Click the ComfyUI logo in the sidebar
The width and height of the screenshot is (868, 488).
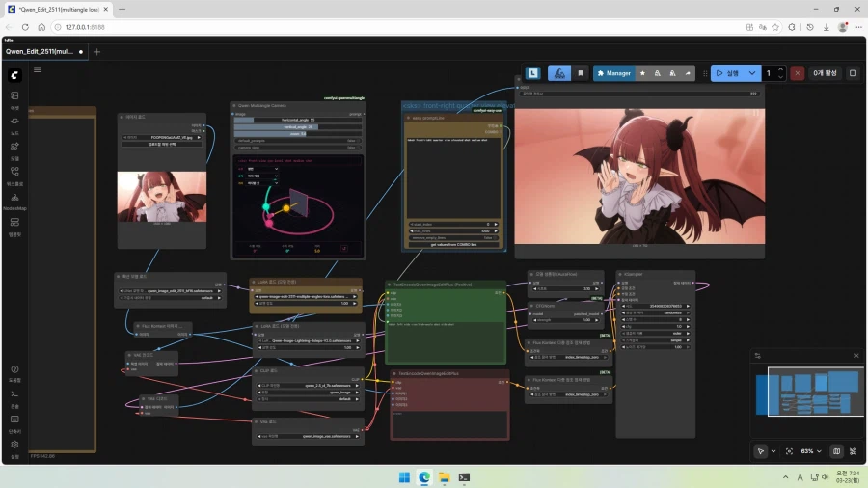14,74
